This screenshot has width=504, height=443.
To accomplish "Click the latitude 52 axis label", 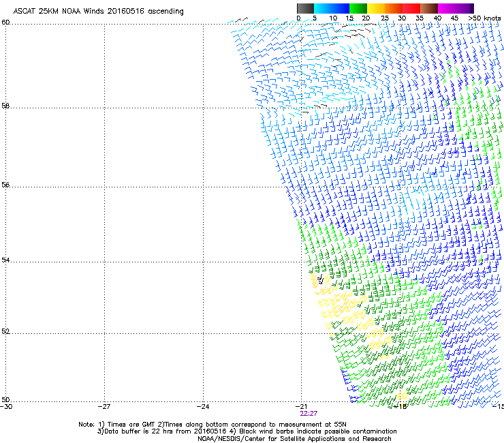I will coord(5,331).
